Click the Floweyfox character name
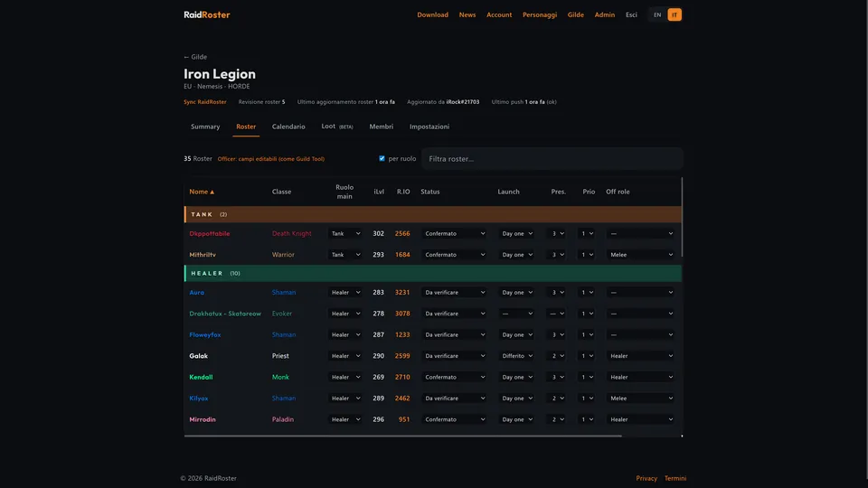This screenshot has width=868, height=488. click(x=205, y=334)
